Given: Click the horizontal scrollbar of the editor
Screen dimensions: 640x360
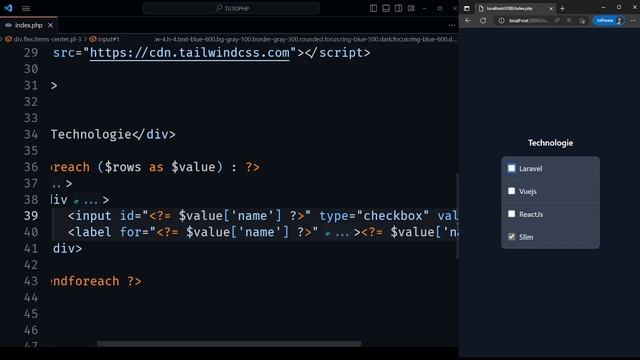Looking at the screenshot, I should point(229,344).
